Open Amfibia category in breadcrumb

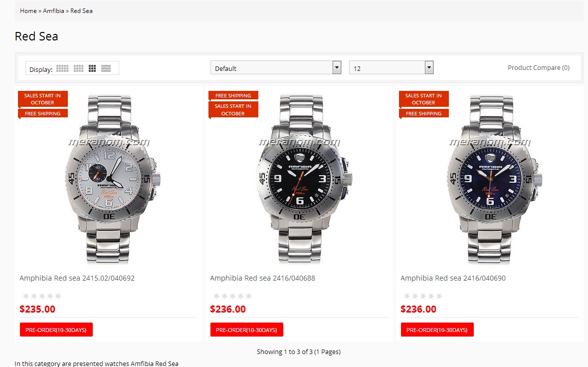[53, 10]
